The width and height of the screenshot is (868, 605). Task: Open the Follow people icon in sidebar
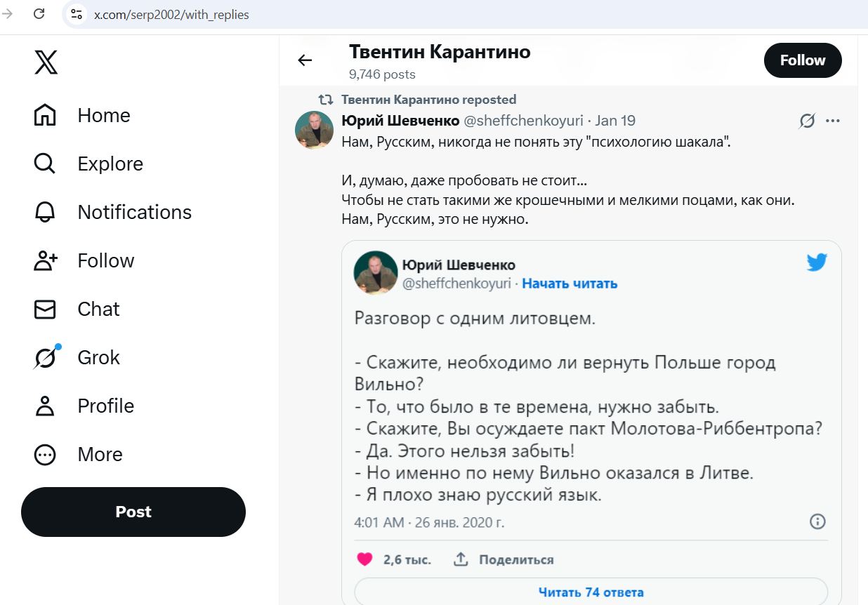(44, 260)
